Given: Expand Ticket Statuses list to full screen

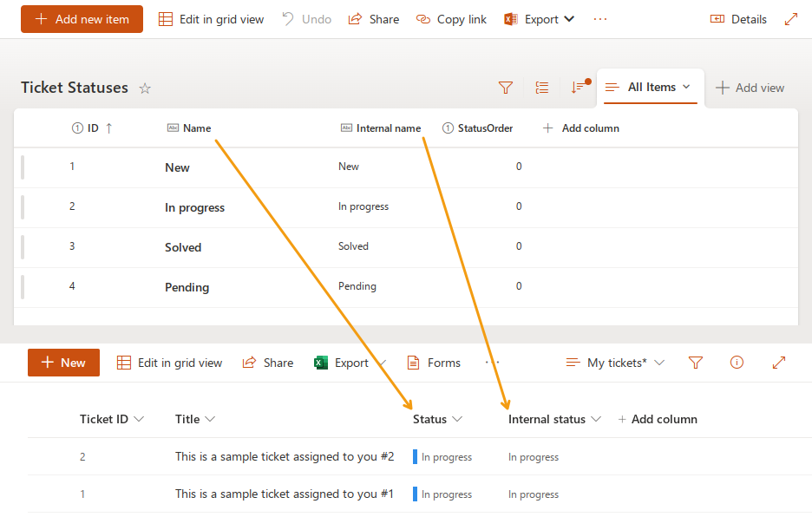Looking at the screenshot, I should pyautogui.click(x=791, y=19).
